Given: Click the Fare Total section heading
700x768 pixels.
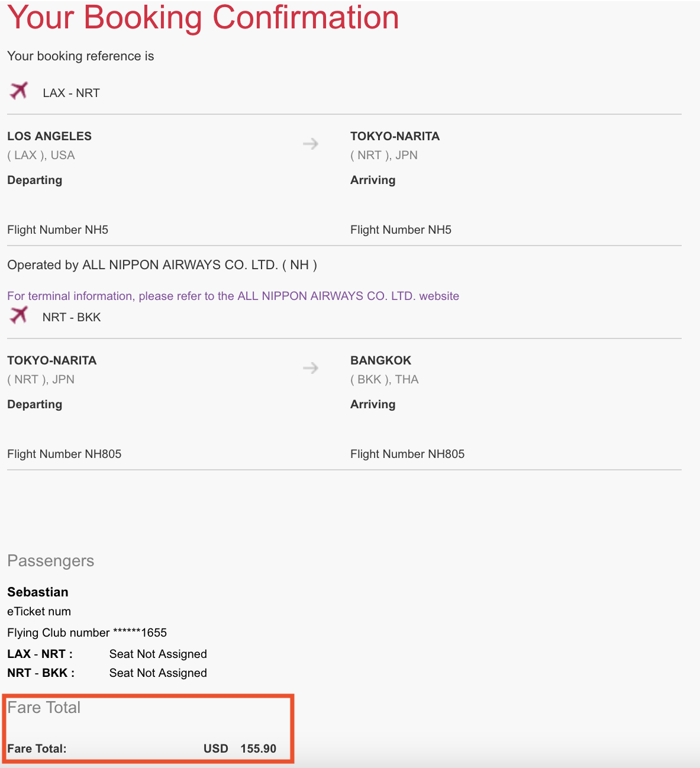Looking at the screenshot, I should tap(44, 708).
